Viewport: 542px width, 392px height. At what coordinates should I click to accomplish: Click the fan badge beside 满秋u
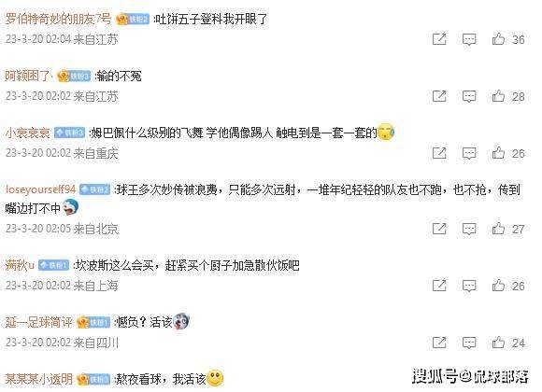pyautogui.click(x=54, y=265)
